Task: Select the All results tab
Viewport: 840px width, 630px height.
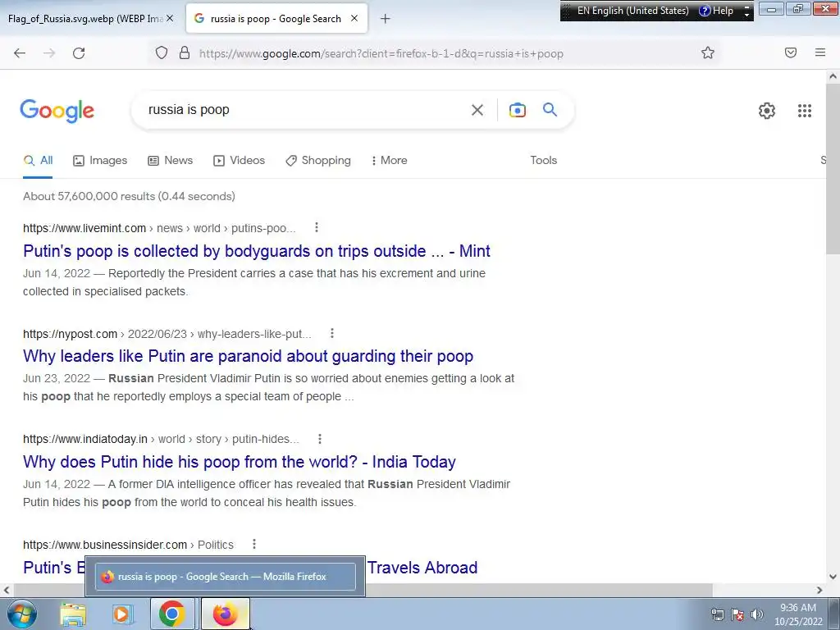Action: 38,160
